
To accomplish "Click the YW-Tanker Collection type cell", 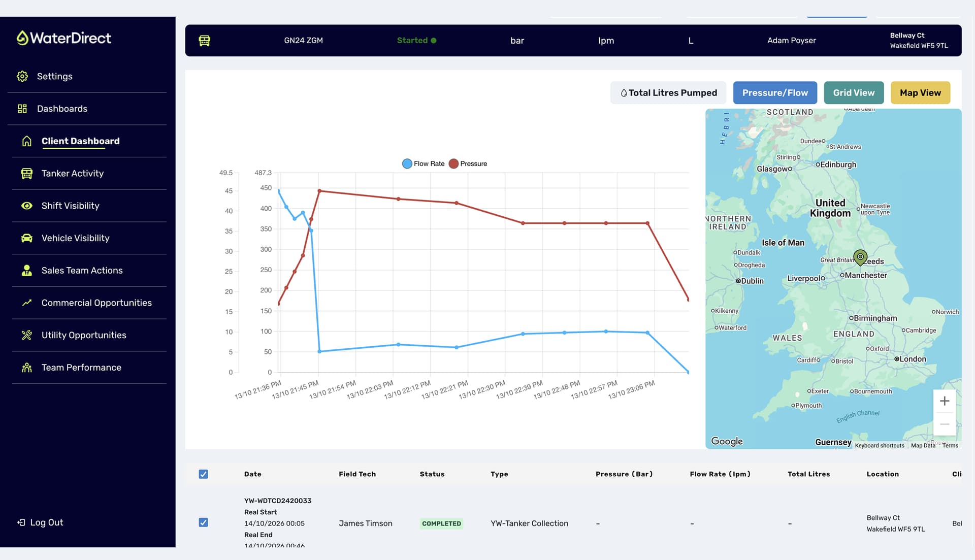I will 529,523.
